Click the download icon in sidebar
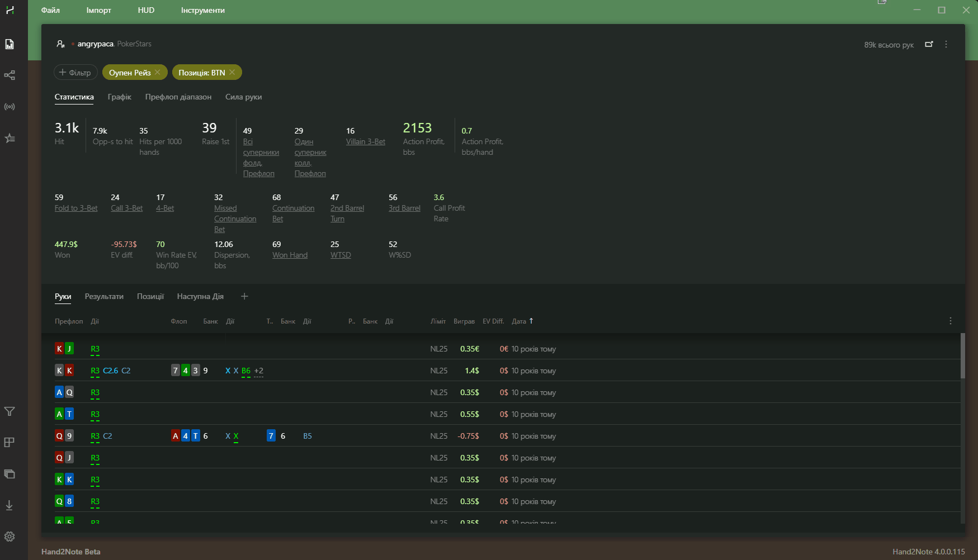 10,505
